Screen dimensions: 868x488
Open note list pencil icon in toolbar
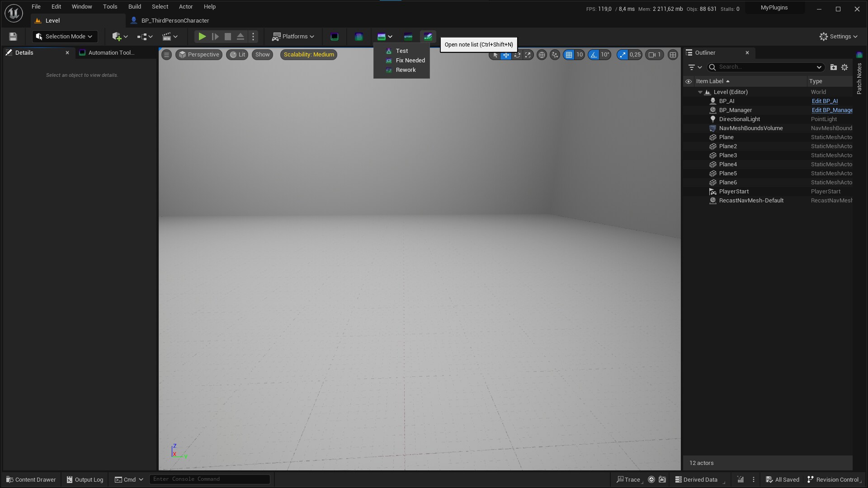coord(428,37)
